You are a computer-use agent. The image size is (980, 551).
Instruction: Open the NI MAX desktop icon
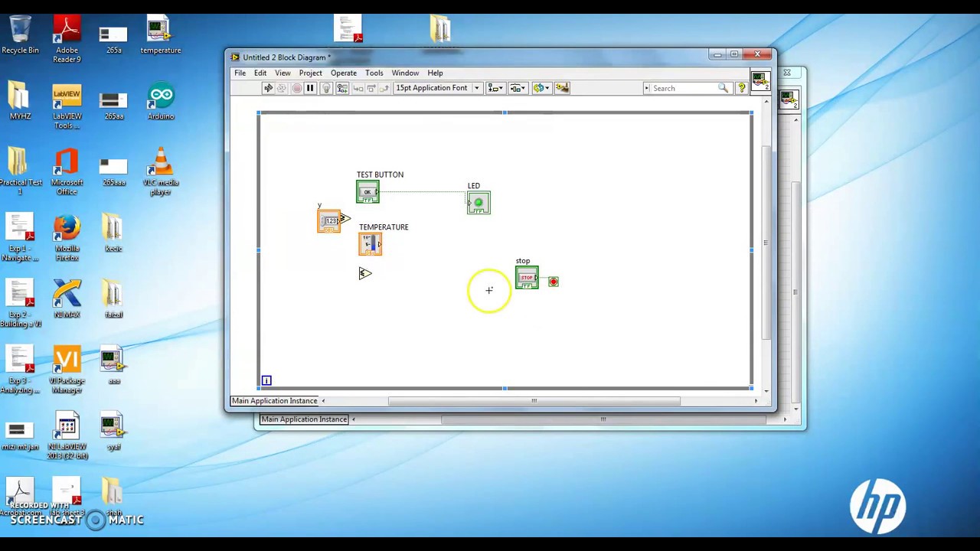[67, 299]
